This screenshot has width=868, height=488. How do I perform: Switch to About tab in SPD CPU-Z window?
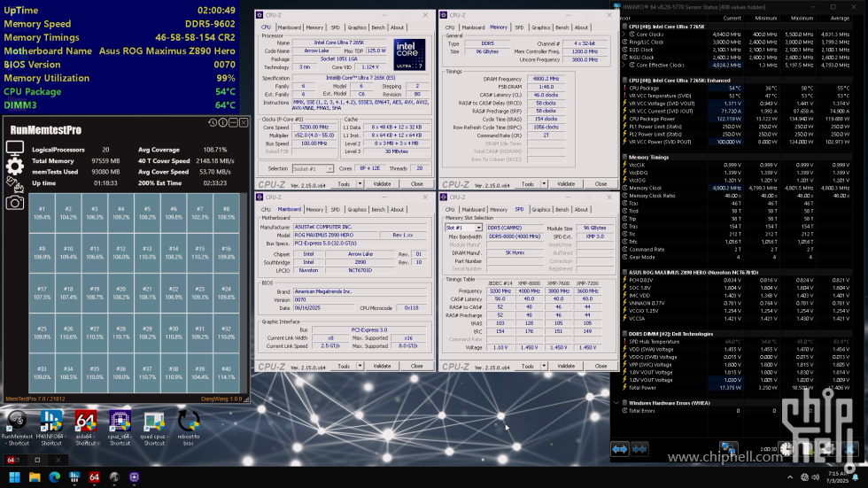click(581, 210)
